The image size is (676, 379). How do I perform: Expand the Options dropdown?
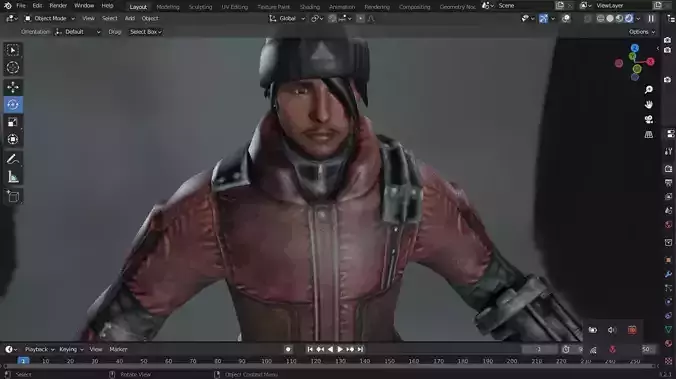pos(642,32)
